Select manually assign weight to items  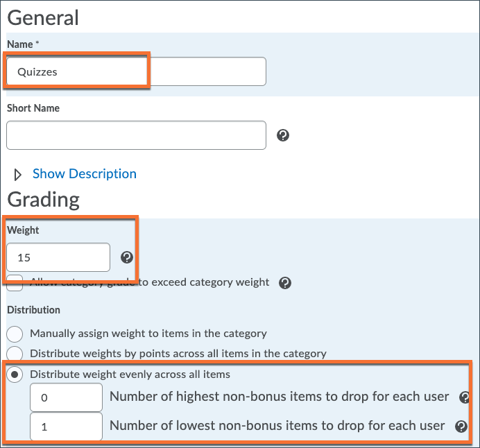pyautogui.click(x=15, y=334)
